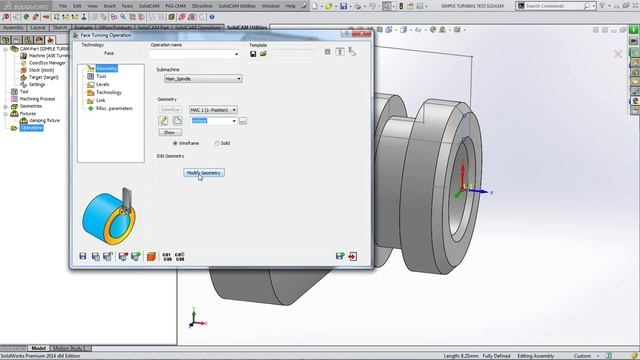Viewport: 640px width, 360px height.
Task: Click the Search Commands input field
Action: pos(554,6)
